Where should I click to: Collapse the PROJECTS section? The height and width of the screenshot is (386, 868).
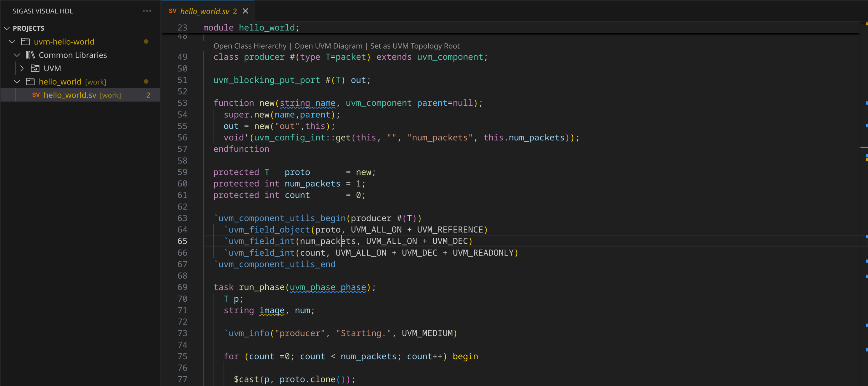coord(6,28)
